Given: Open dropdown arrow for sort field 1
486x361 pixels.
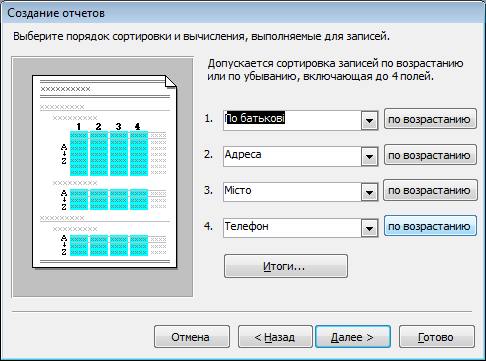Looking at the screenshot, I should (369, 120).
